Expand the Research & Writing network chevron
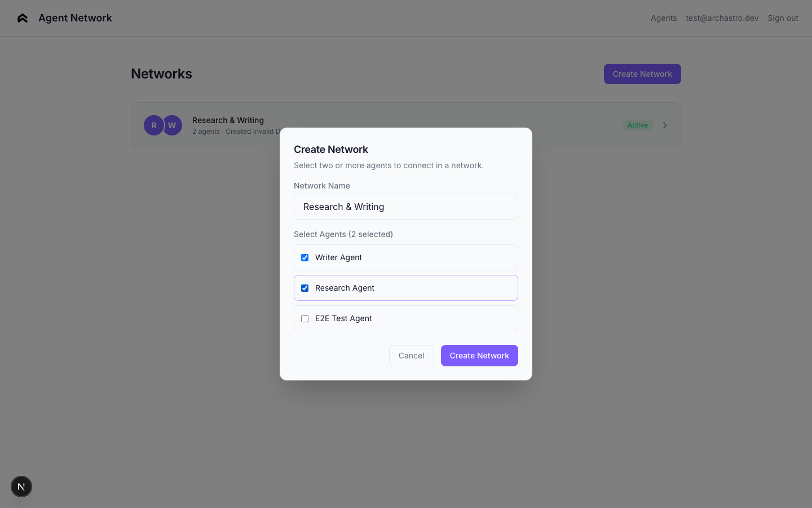 click(665, 125)
